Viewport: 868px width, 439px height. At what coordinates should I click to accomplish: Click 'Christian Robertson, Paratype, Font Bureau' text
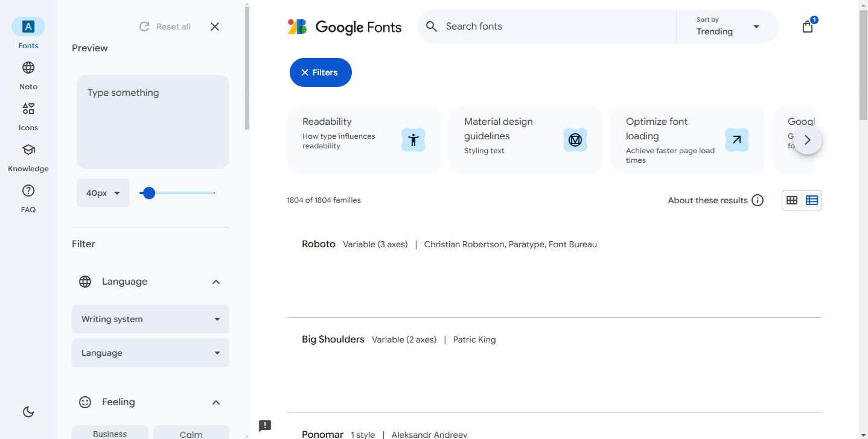coord(511,244)
